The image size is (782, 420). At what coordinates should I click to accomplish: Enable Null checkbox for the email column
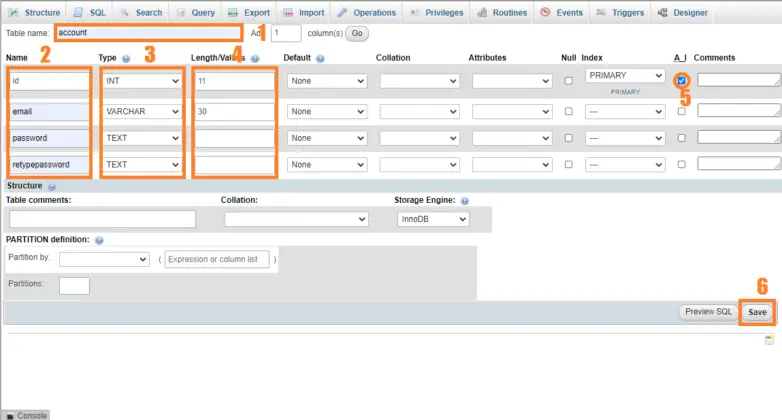569,111
